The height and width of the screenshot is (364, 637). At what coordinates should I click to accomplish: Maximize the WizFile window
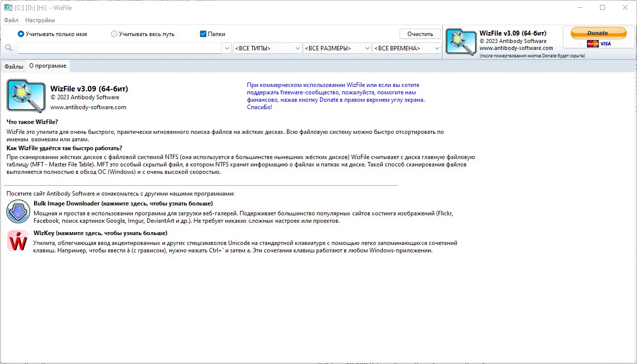tap(602, 7)
